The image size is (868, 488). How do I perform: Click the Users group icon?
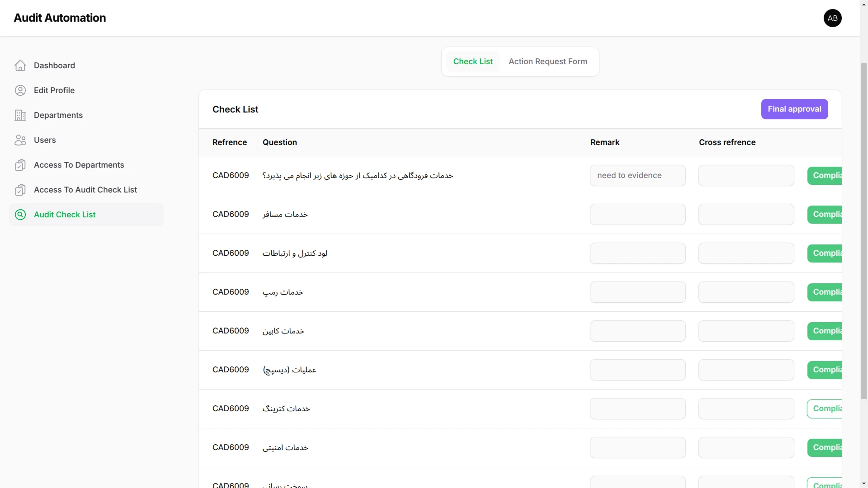tap(20, 140)
